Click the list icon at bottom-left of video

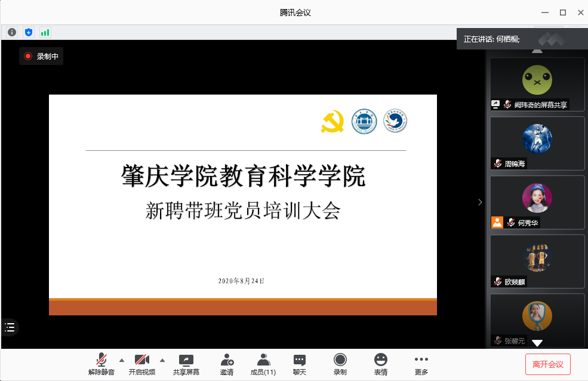point(10,327)
